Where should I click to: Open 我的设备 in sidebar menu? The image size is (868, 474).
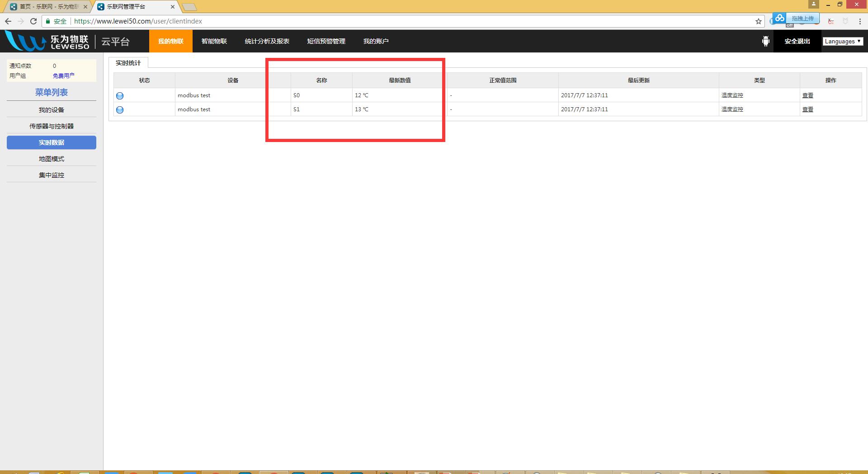tap(52, 110)
